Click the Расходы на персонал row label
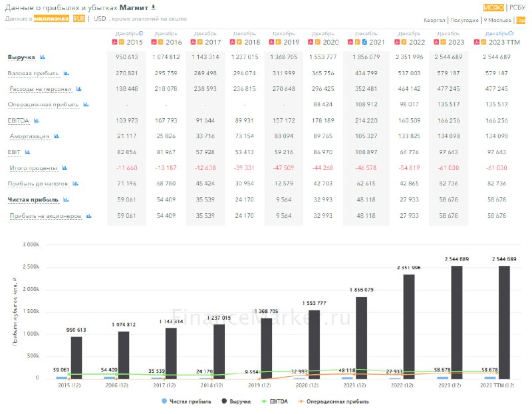532x414 pixels. (41, 89)
